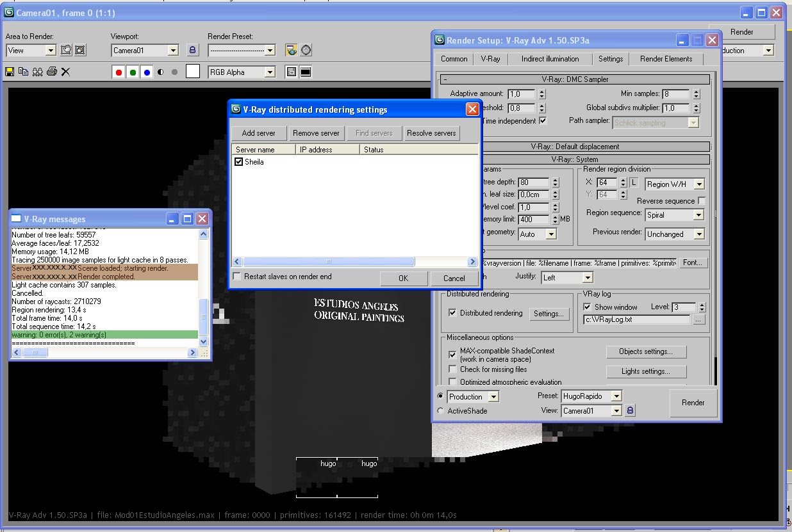Screen dimensions: 792x532
Task: Open the Render Setup dial icon
Action: pos(306,50)
